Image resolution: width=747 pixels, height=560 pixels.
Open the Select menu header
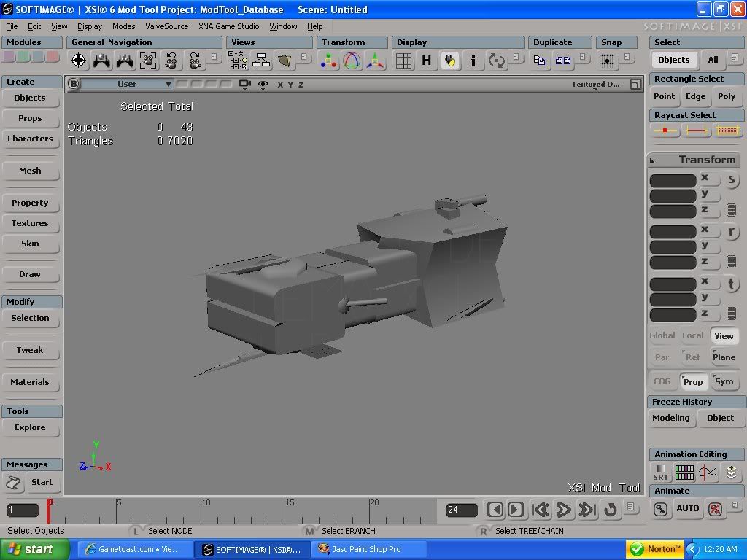click(x=697, y=42)
